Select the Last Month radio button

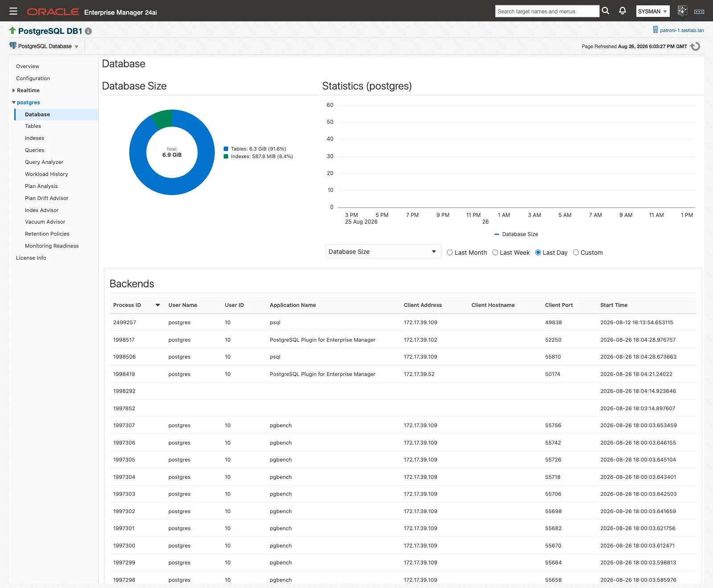click(x=450, y=253)
